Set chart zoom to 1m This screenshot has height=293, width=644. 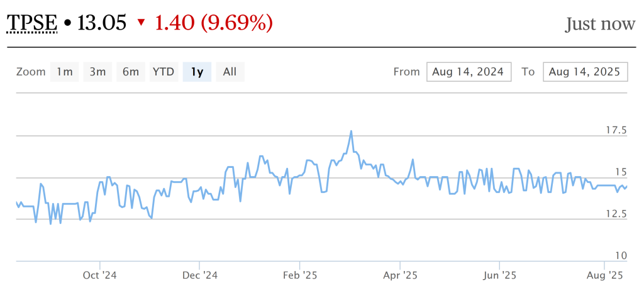[65, 72]
